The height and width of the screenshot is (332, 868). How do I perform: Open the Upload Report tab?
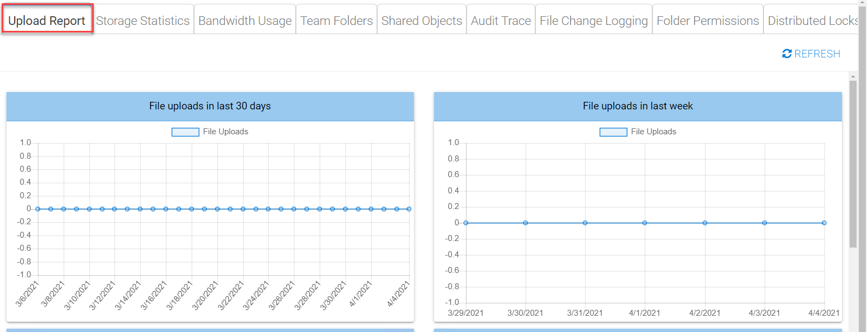coord(47,19)
